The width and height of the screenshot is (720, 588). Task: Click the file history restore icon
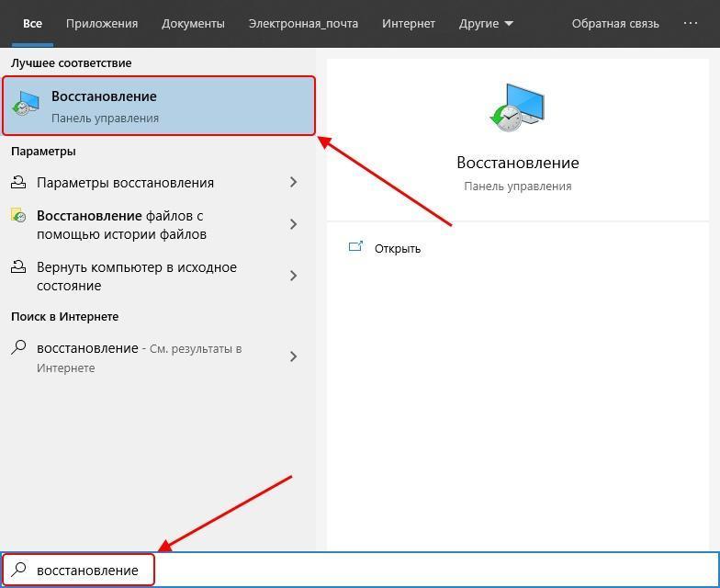point(18,215)
